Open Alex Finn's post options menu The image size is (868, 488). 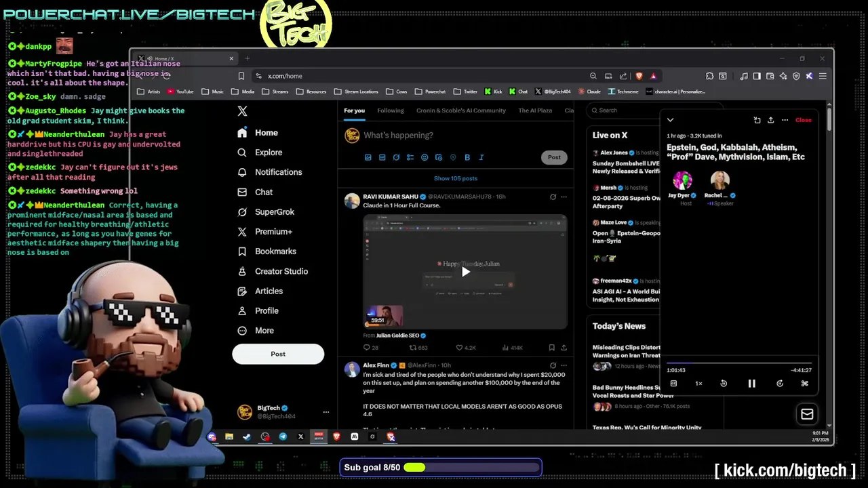click(564, 365)
